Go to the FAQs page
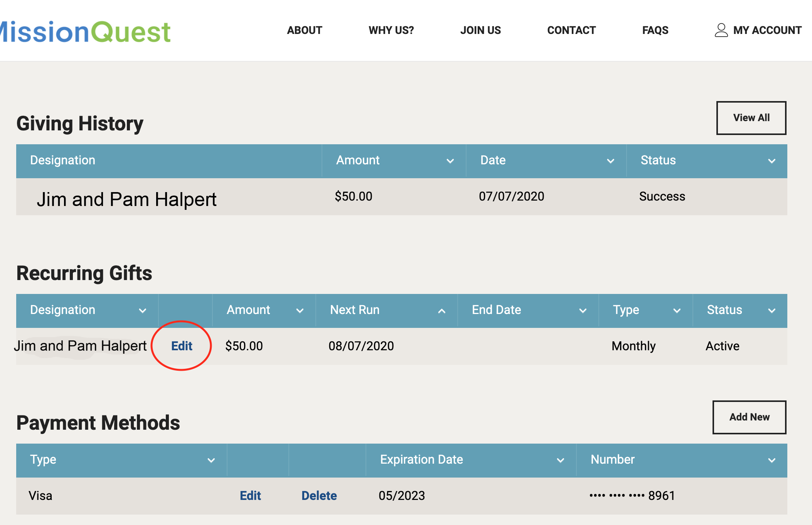Image resolution: width=812 pixels, height=525 pixels. point(655,30)
